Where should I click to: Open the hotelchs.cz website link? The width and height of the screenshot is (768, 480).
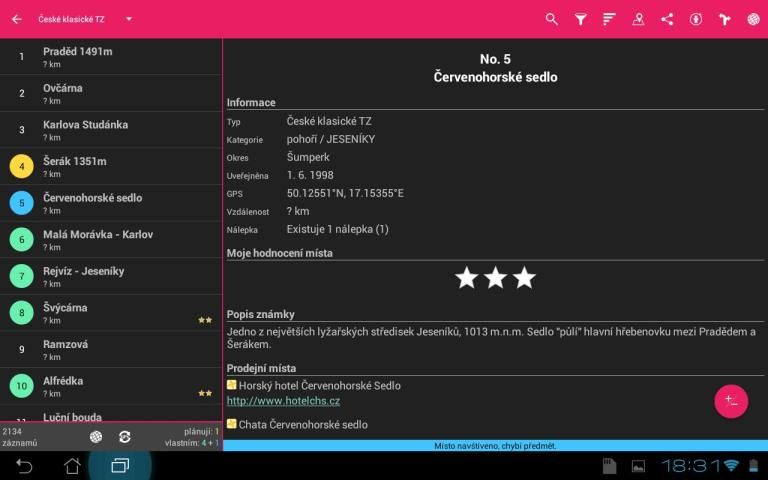click(x=283, y=401)
